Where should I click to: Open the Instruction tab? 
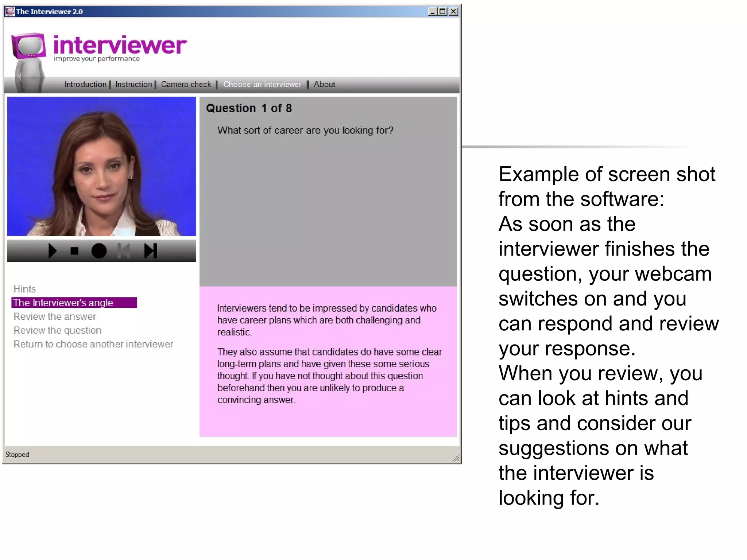(x=133, y=84)
